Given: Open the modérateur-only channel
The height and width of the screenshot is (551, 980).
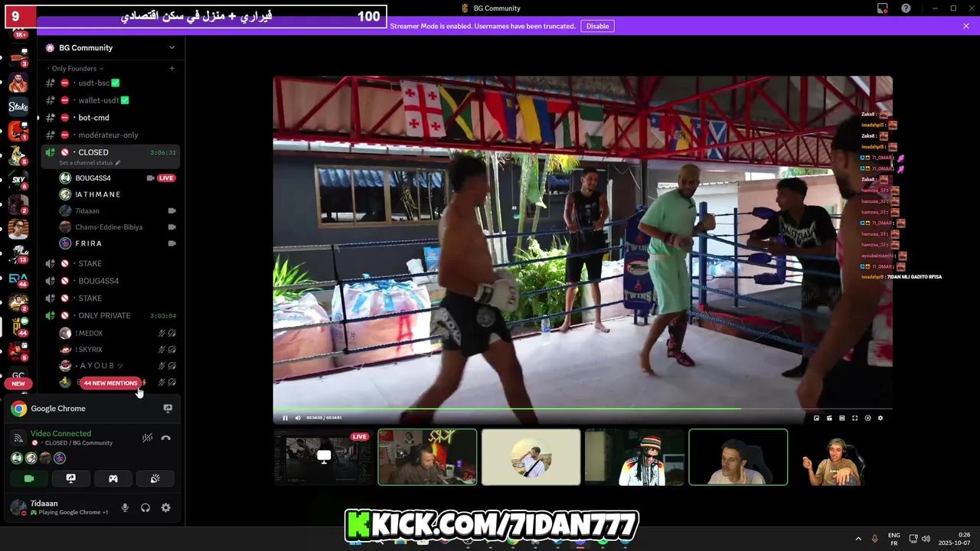Looking at the screenshot, I should (x=111, y=135).
